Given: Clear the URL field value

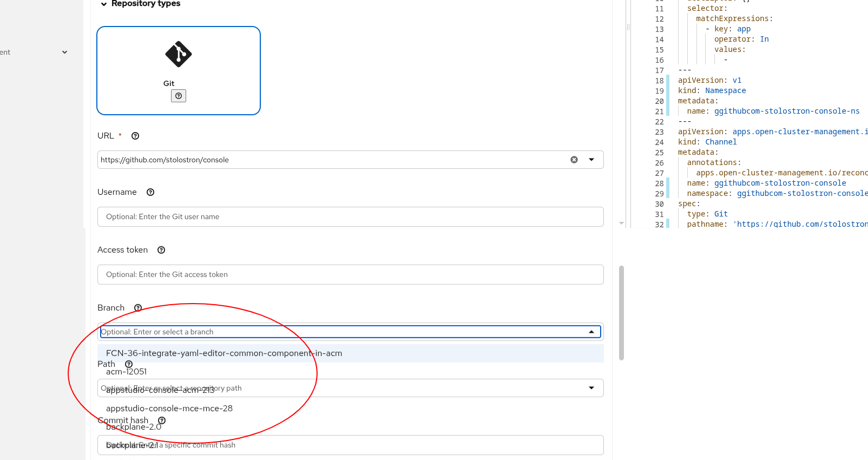Looking at the screenshot, I should tap(574, 160).
